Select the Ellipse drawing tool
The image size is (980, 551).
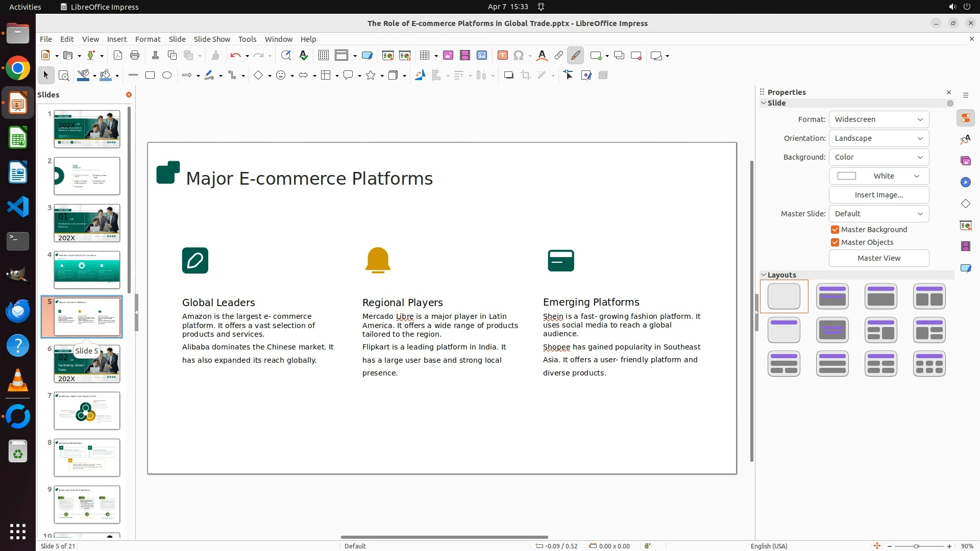point(167,76)
